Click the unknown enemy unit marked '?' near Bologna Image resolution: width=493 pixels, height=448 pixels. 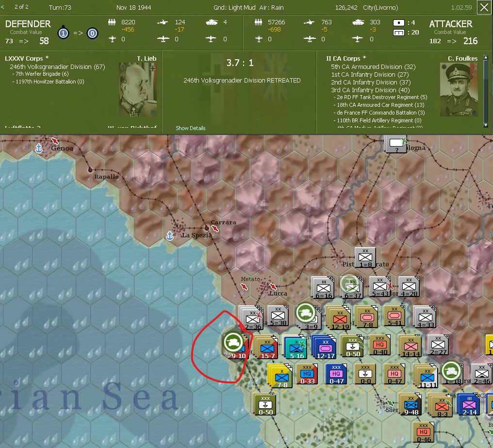[396, 144]
